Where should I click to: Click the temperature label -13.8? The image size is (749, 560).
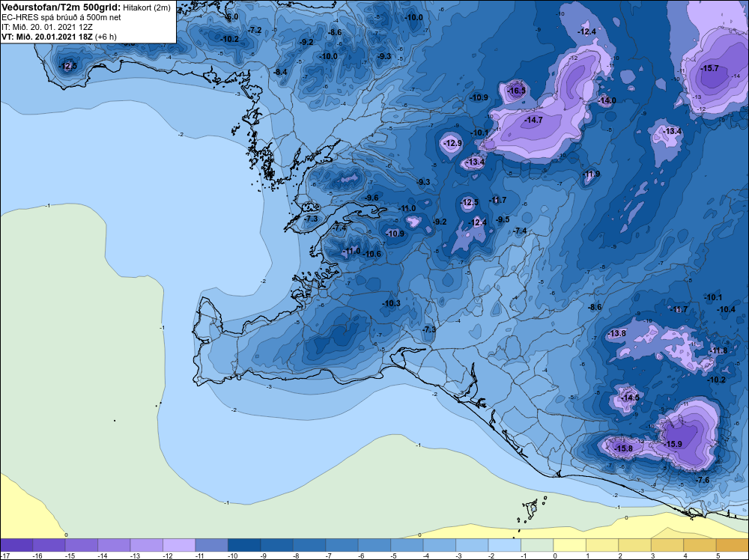pyautogui.click(x=616, y=333)
